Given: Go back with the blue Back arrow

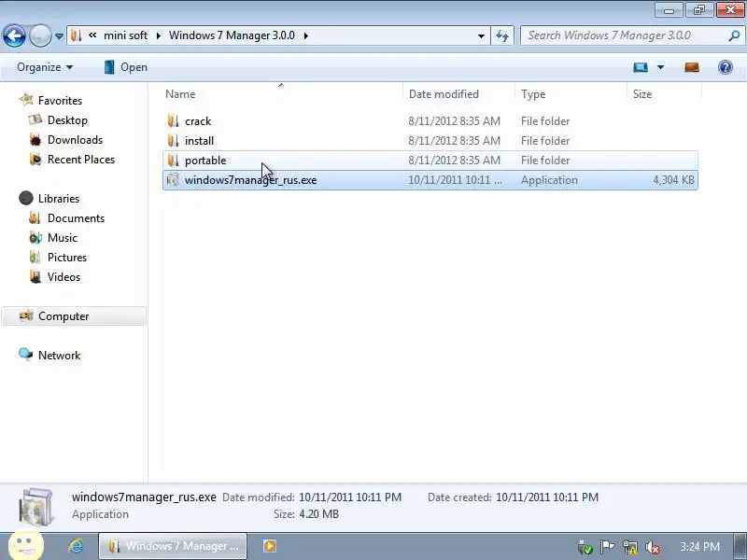Looking at the screenshot, I should pyautogui.click(x=14, y=35).
